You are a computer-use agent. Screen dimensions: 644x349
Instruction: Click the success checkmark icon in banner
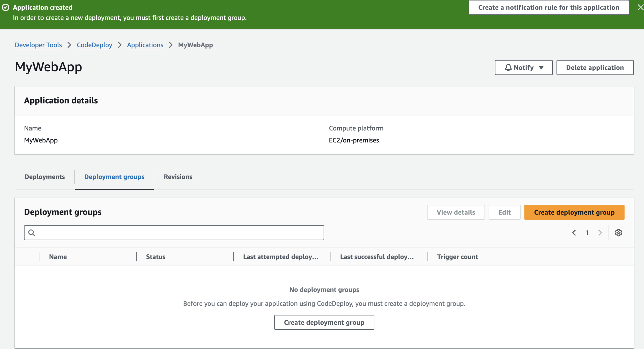[6, 7]
